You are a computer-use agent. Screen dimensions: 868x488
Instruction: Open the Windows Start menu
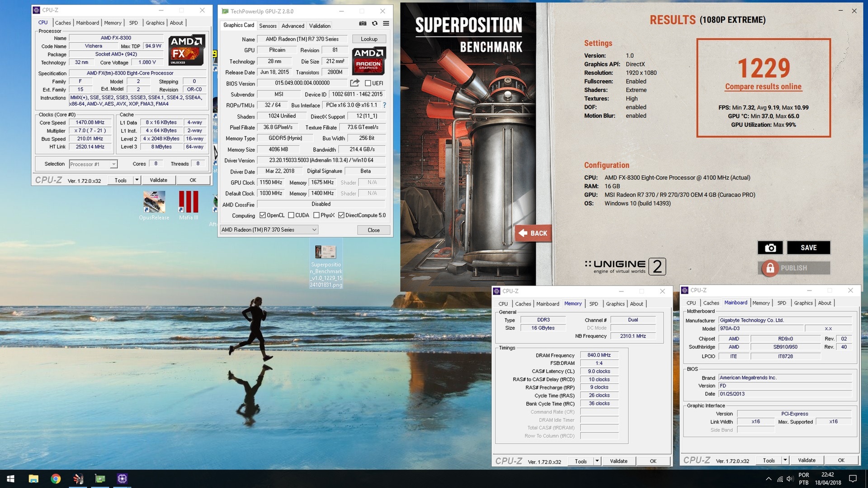click(10, 479)
